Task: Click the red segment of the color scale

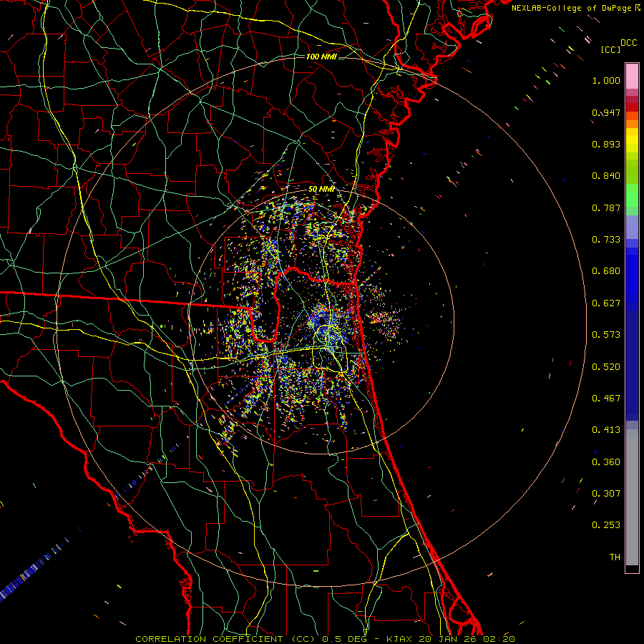Action: pos(632,107)
